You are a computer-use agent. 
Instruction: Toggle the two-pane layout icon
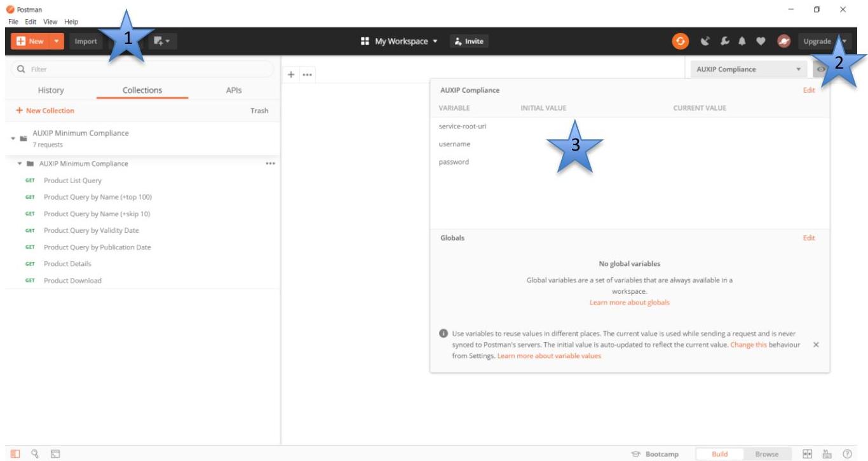[x=808, y=454]
